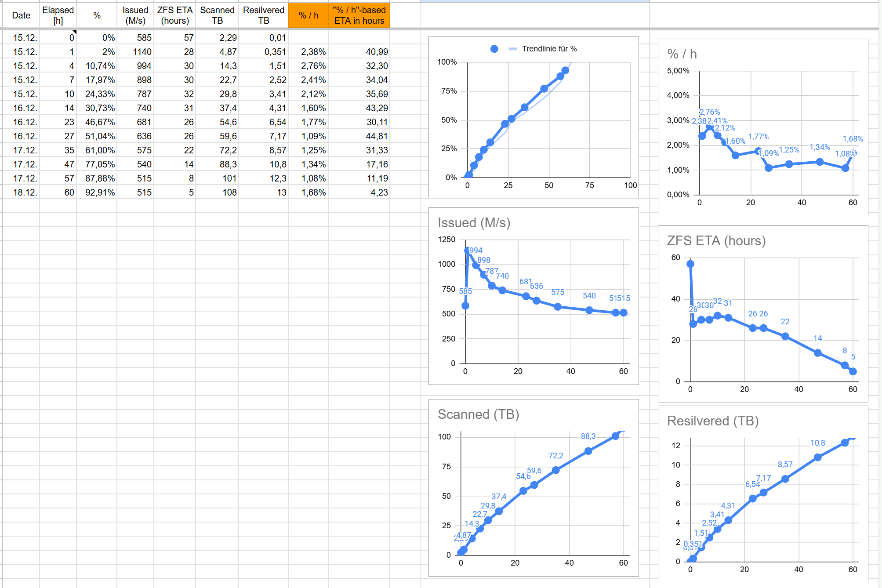The height and width of the screenshot is (588, 882).
Task: Click the "Trendlinie für %" legend label
Action: click(549, 49)
